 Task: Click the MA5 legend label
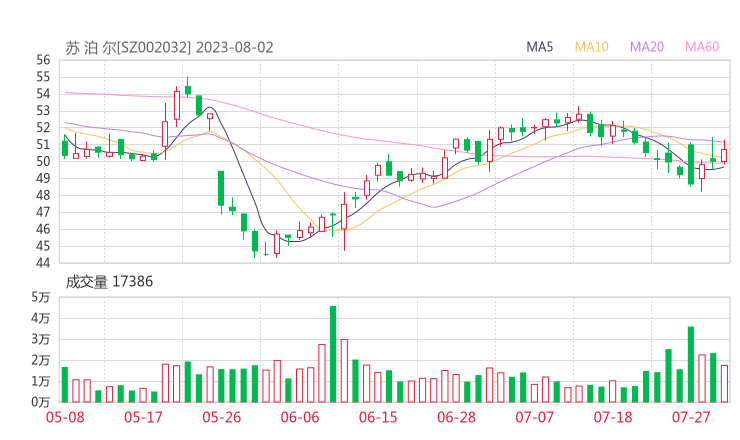tap(539, 47)
